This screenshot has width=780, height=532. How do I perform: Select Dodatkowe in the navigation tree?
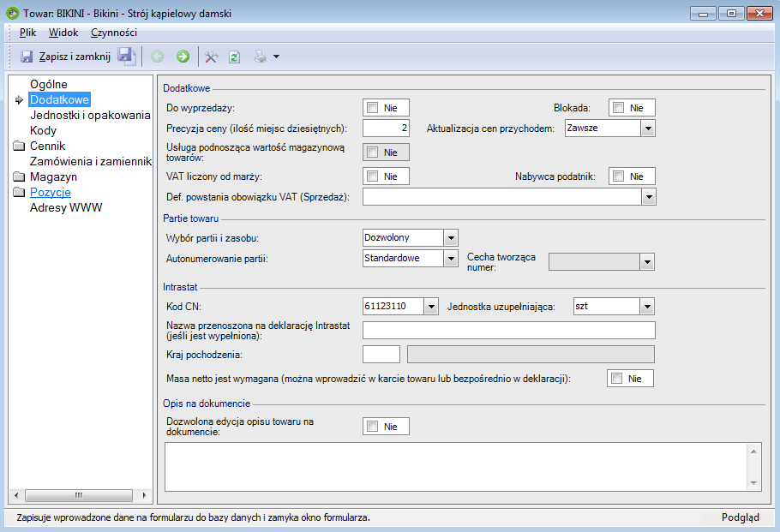tap(59, 99)
